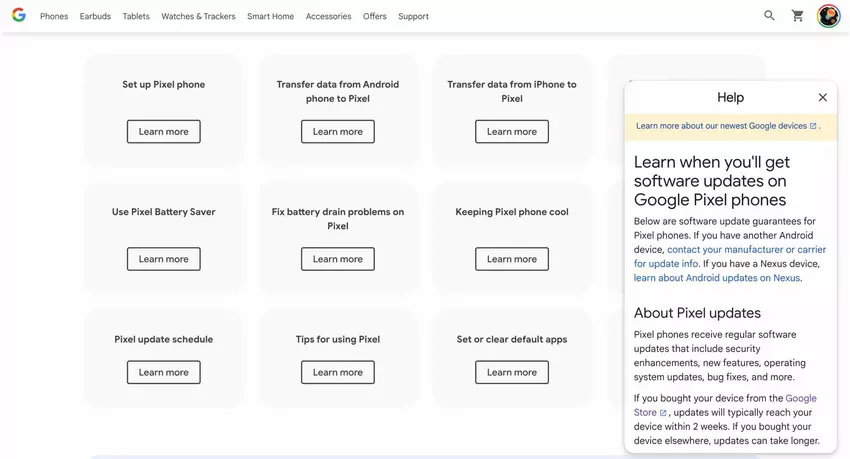Click Offers in top navigation

coord(375,17)
